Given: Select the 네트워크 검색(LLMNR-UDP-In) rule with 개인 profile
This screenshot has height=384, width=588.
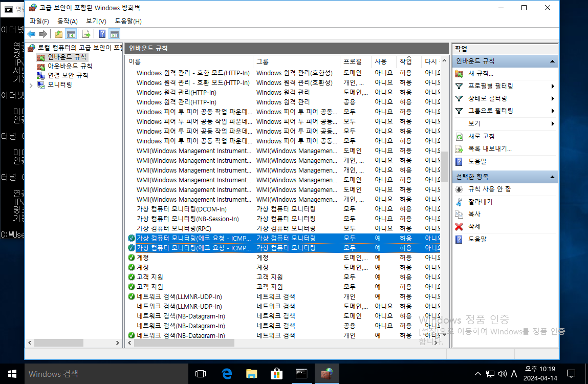Looking at the screenshot, I should click(x=284, y=296).
